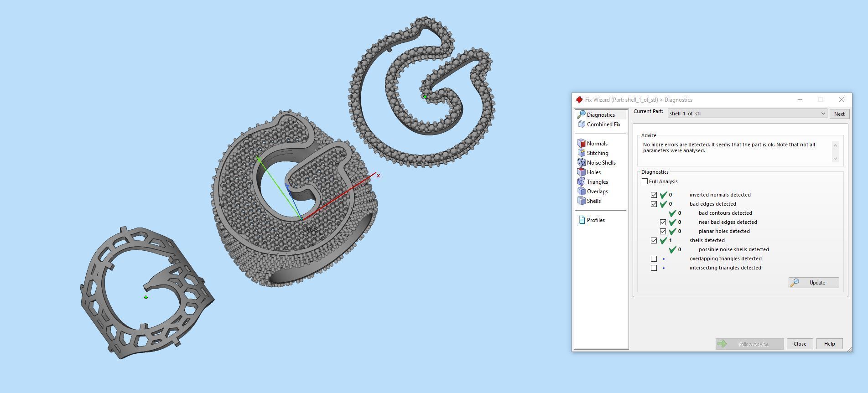Open Normals section label

point(597,144)
